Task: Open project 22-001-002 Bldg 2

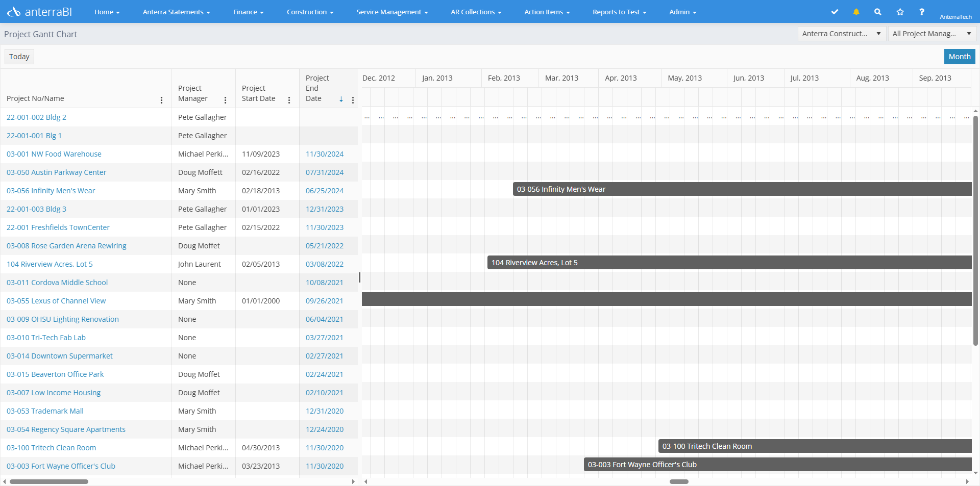Action: [36, 117]
